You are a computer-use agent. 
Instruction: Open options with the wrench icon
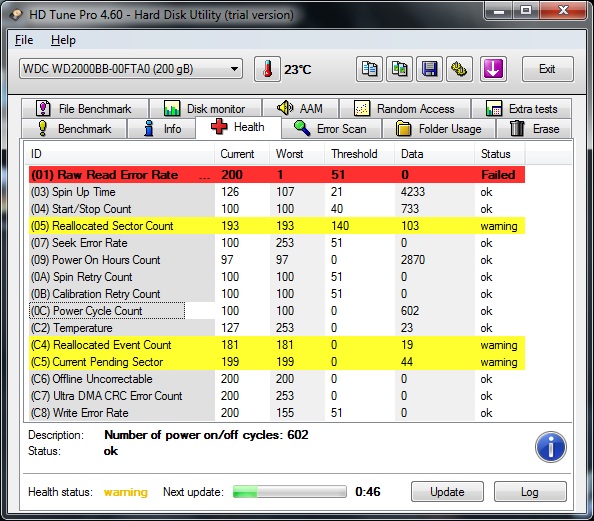pos(459,69)
